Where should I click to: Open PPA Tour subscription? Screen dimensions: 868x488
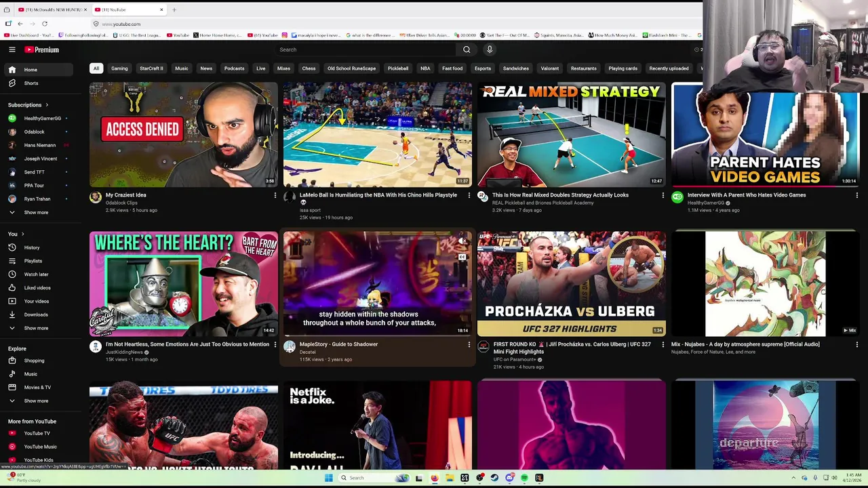(39, 185)
